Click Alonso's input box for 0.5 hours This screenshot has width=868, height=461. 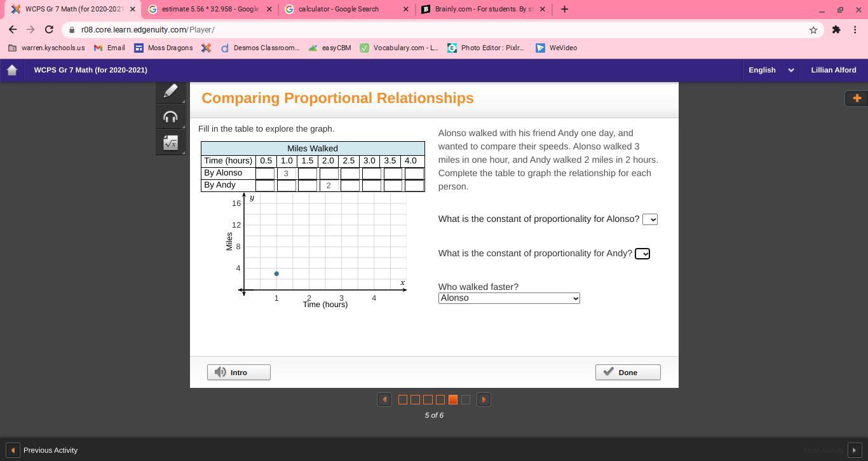click(265, 174)
